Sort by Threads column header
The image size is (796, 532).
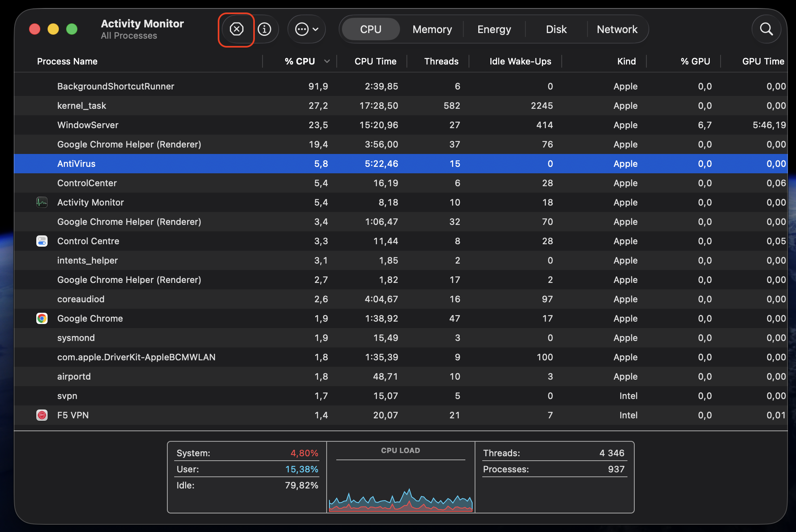click(441, 61)
